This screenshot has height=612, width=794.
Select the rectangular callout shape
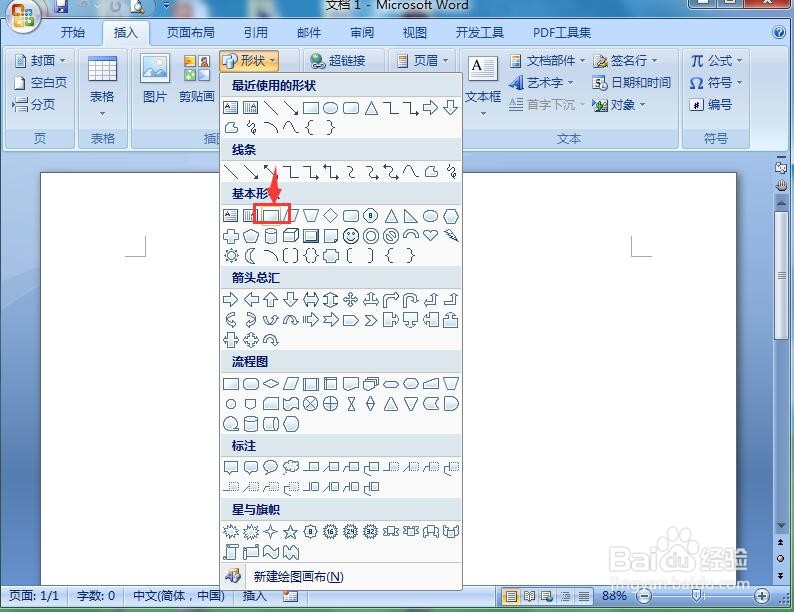click(231, 467)
